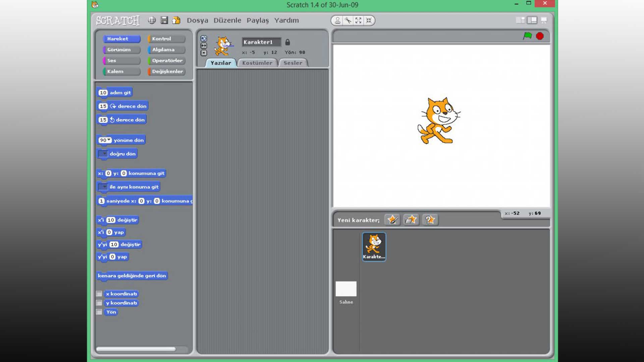Set rotation style to don't rotate
The height and width of the screenshot is (362, 644).
tap(204, 53)
